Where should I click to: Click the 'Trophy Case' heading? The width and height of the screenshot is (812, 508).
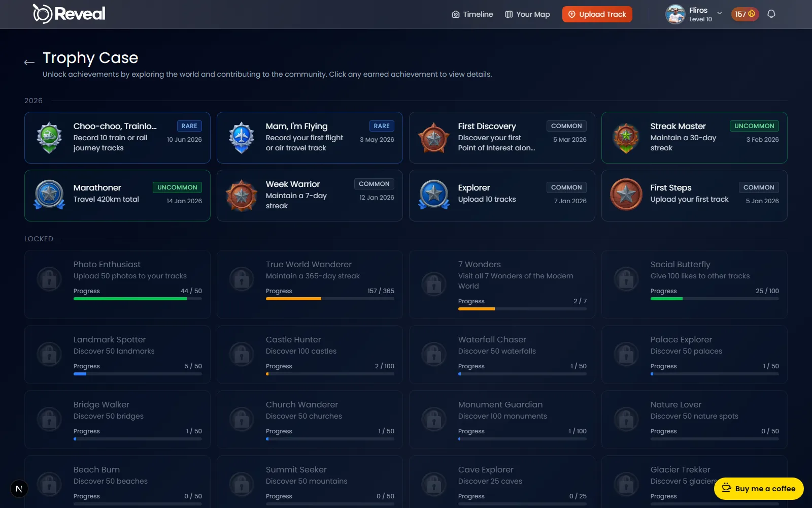click(x=90, y=58)
